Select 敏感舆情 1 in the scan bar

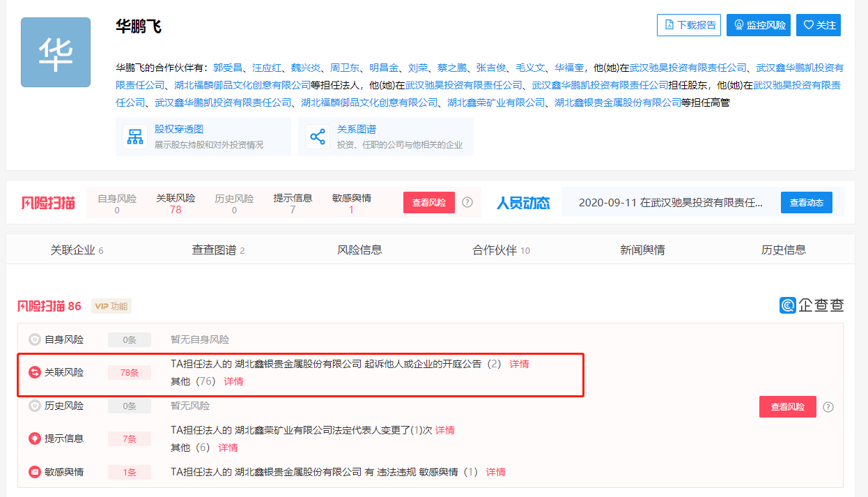pos(352,204)
